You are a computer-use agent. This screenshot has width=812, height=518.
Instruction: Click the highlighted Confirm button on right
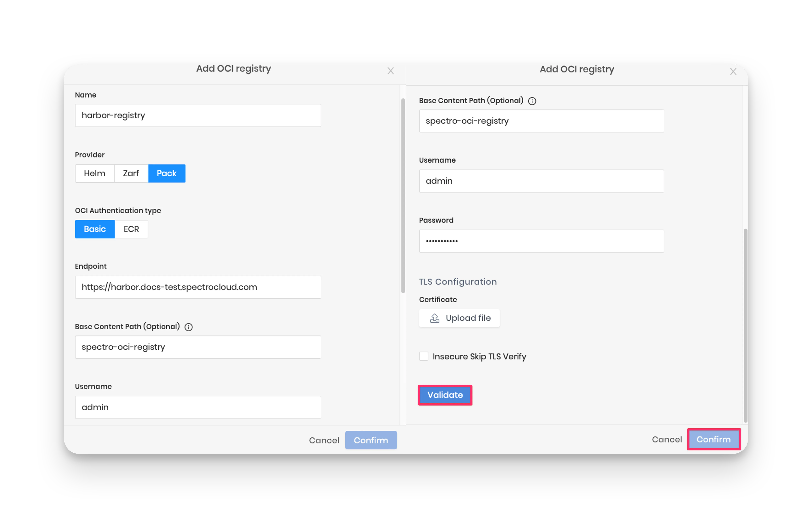pos(714,439)
